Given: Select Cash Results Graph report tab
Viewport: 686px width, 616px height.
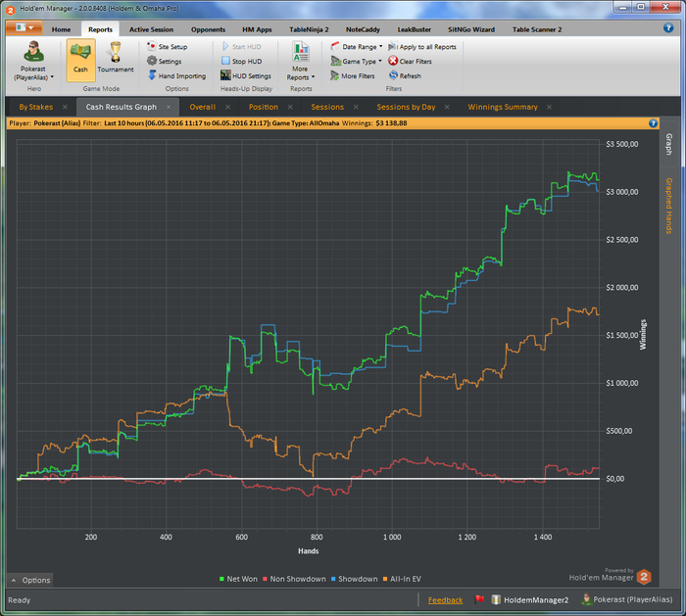Looking at the screenshot, I should tap(122, 107).
